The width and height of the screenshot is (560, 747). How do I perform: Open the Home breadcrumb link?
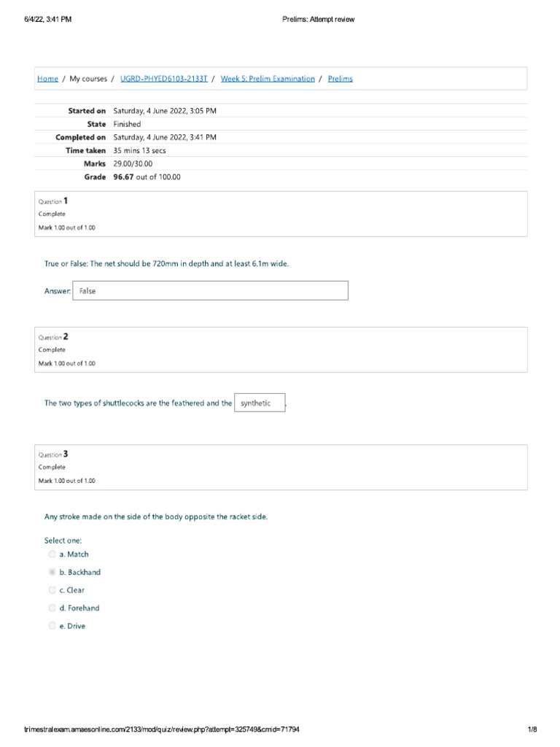(x=47, y=79)
